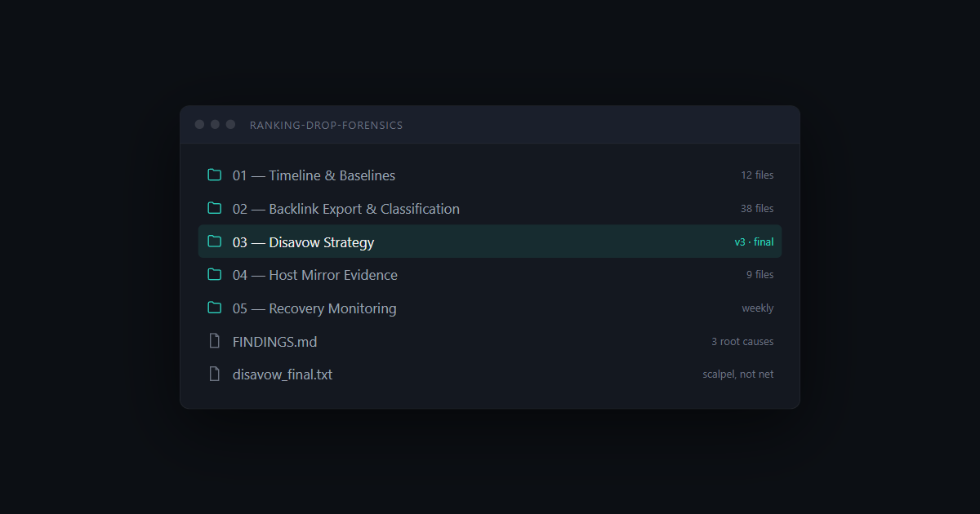Click the 'scalpel, not net' note
The height and width of the screenshot is (514, 980).
tap(738, 374)
